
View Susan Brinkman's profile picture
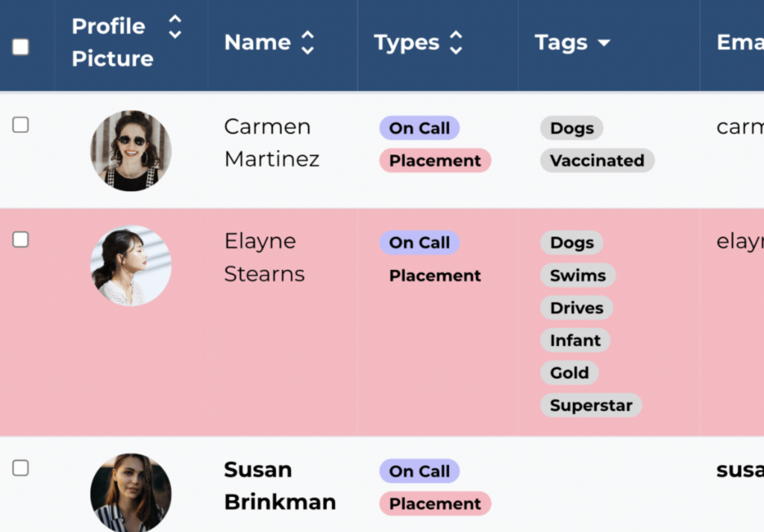pos(131,492)
